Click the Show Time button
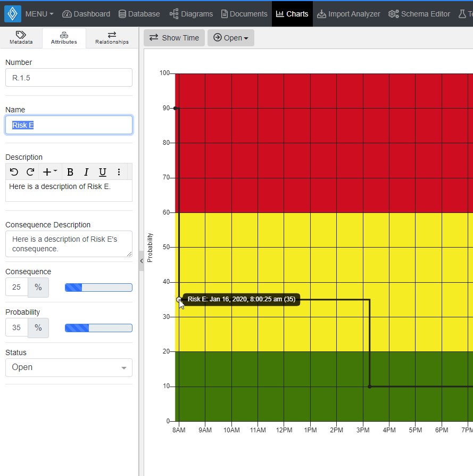473x476 pixels. pos(174,38)
